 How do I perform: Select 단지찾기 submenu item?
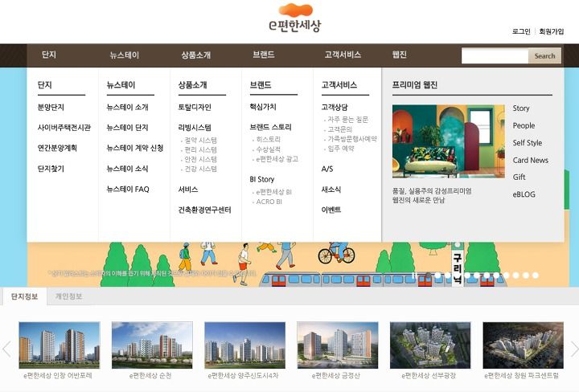(51, 169)
